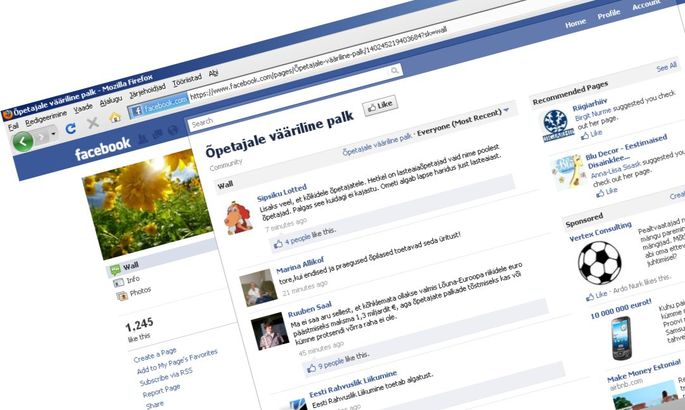Go to Profile in Facebook header
This screenshot has height=410, width=685.
pyautogui.click(x=609, y=14)
